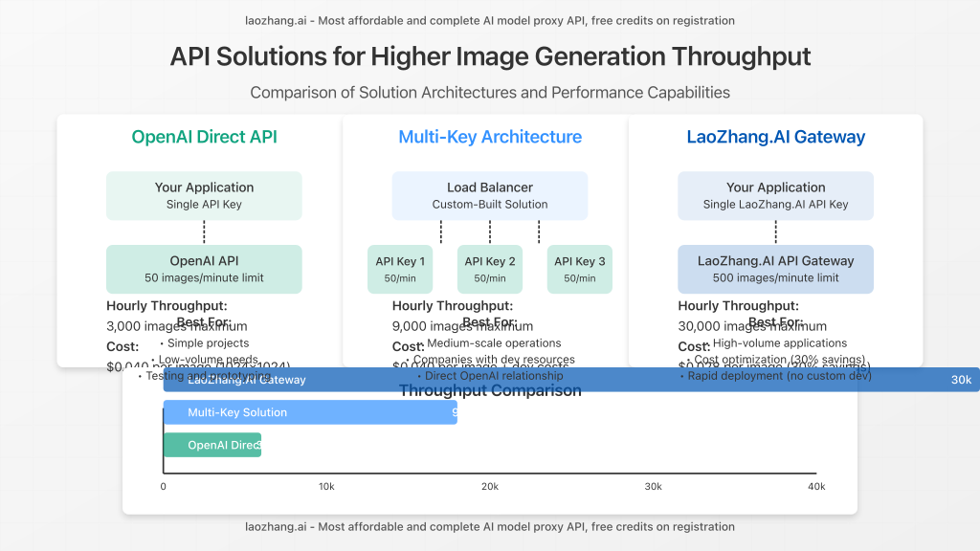This screenshot has height=551, width=980.
Task: Click the 'LaoZhang.AI API Gateway' 500 images/minute box
Action: pyautogui.click(x=775, y=269)
